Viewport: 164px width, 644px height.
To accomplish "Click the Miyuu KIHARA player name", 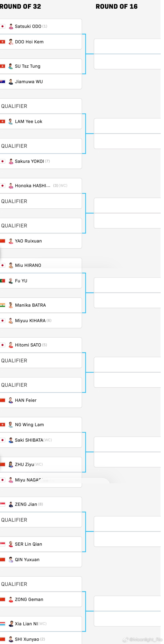I will pyautogui.click(x=30, y=321).
